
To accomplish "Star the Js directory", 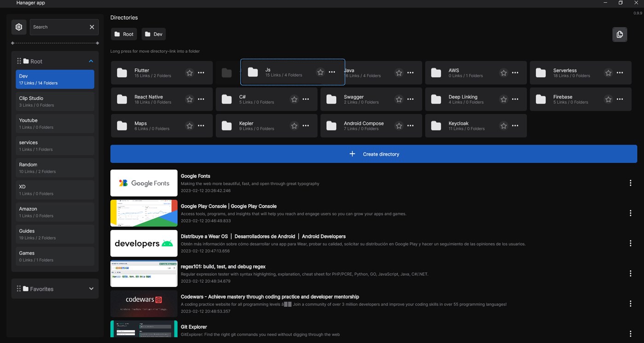I will [x=320, y=72].
